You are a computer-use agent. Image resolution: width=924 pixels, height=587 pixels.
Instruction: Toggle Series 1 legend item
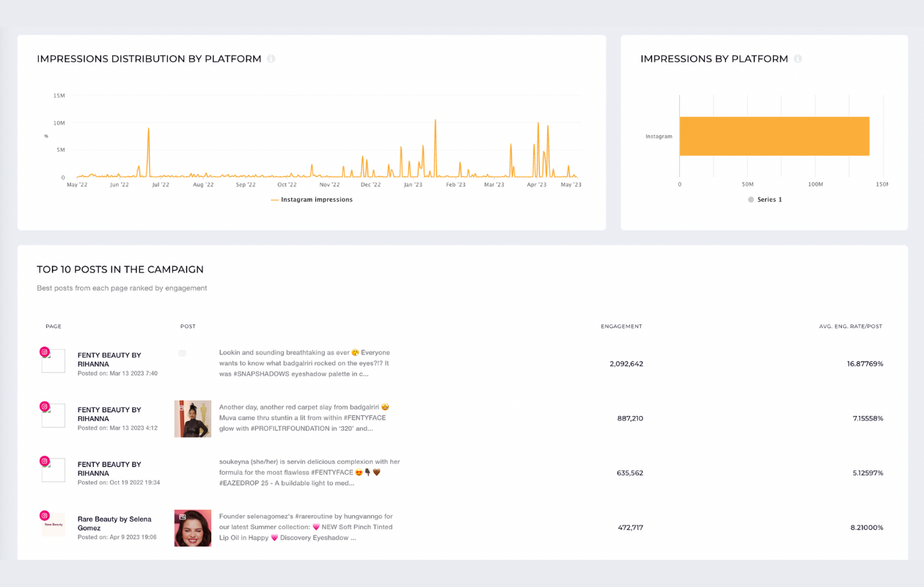coord(765,200)
